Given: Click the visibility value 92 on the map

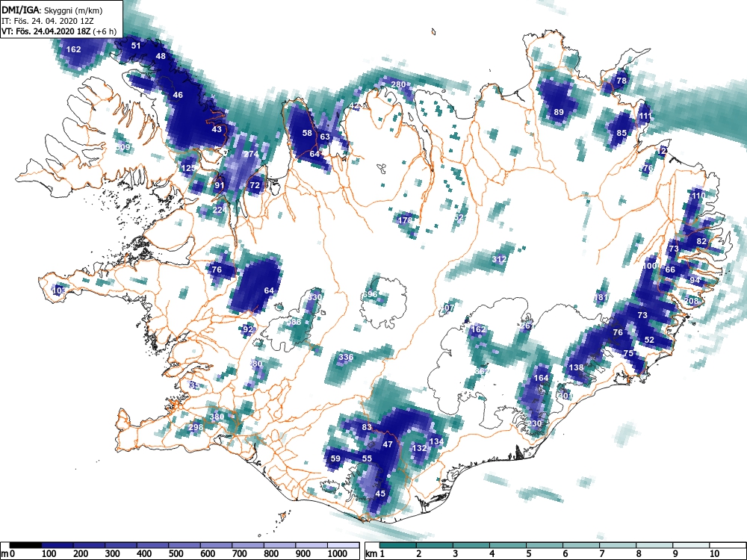Looking at the screenshot, I should [x=248, y=329].
